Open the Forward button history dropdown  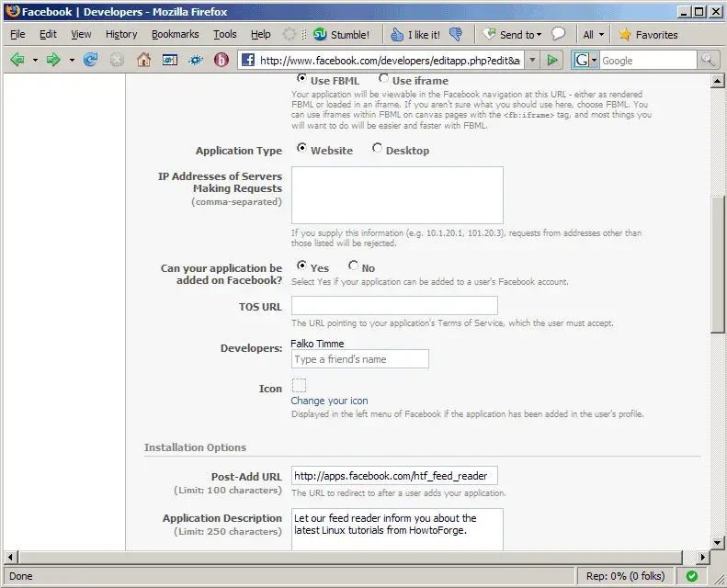(x=72, y=60)
